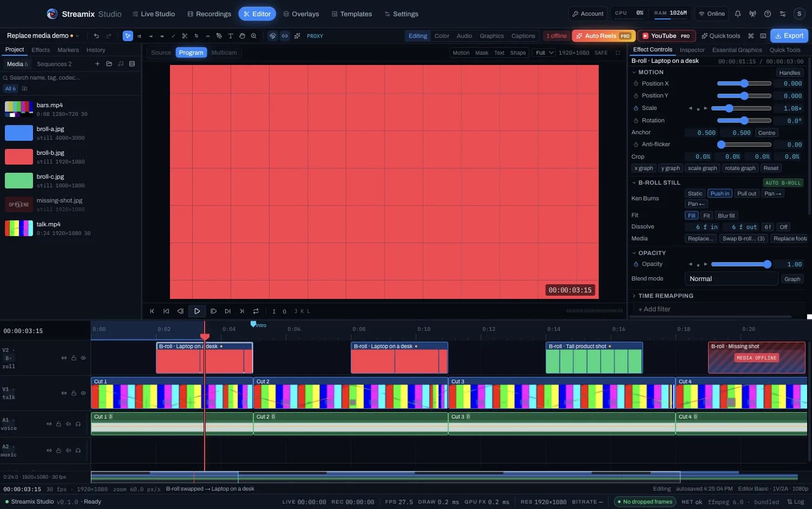
Task: Select the pen tool in toolbar
Action: click(x=219, y=36)
